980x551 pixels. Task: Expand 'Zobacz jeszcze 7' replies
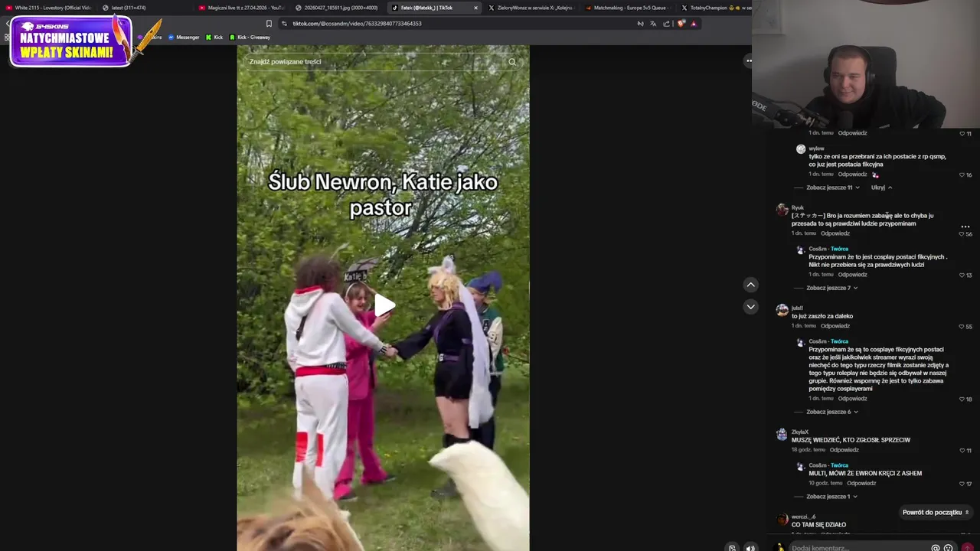tap(831, 288)
